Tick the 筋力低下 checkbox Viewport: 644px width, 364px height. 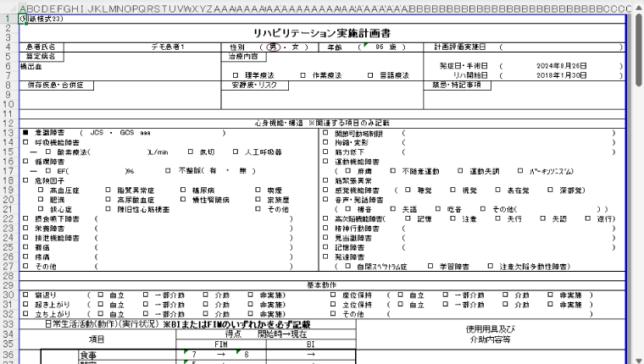click(325, 152)
